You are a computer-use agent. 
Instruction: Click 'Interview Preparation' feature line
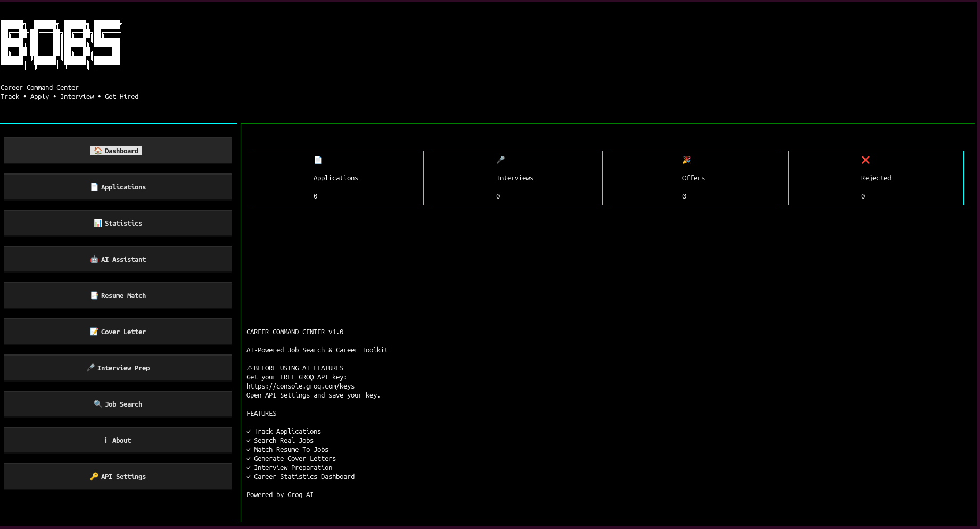tap(290, 467)
